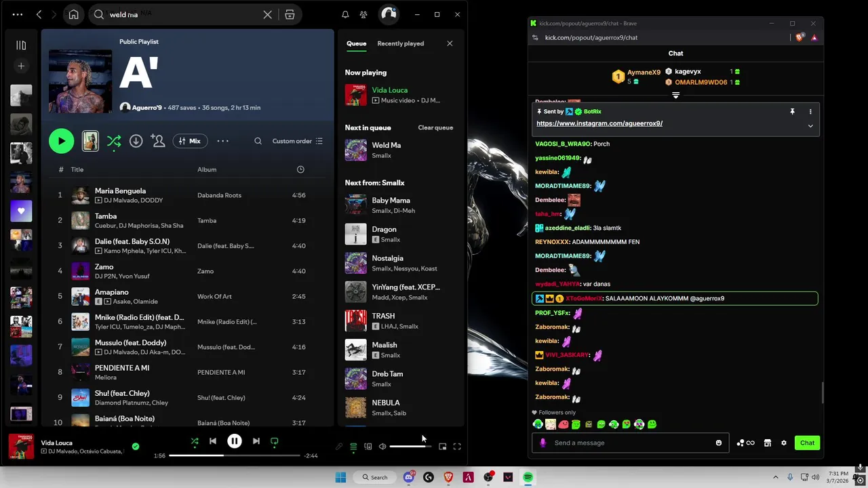Play the A' playlist green button
868x488 pixels.
point(61,141)
